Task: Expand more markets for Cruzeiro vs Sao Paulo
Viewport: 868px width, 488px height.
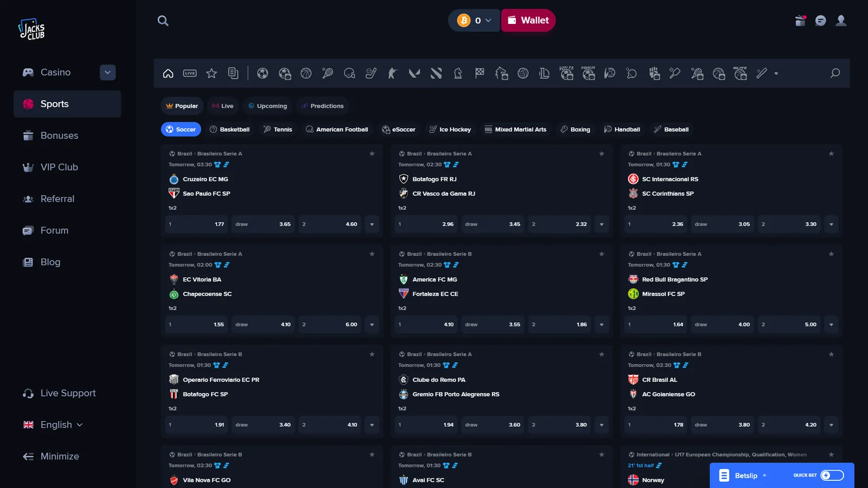Action: coord(372,224)
